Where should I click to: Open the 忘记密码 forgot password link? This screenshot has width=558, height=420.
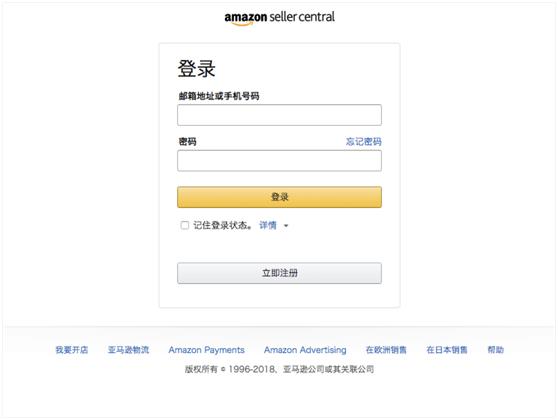click(x=364, y=142)
